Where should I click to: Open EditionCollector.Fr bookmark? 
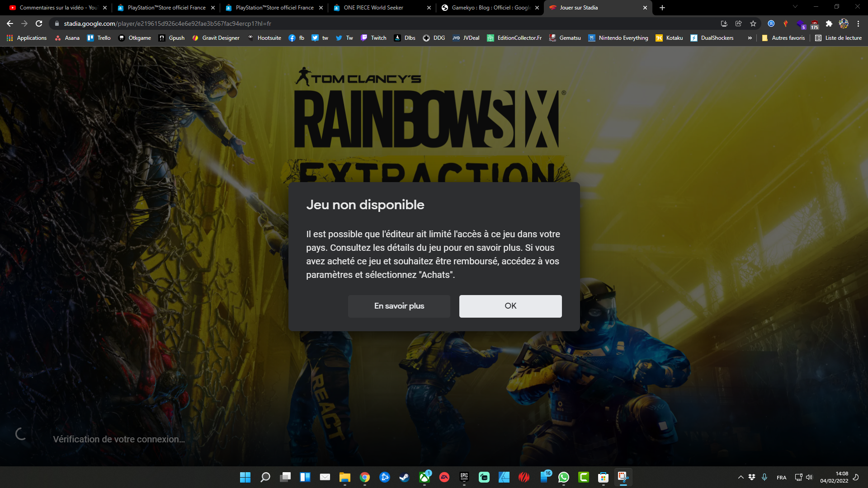pyautogui.click(x=514, y=38)
